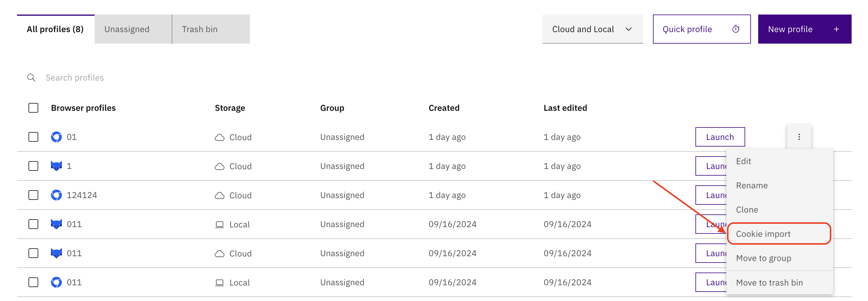This screenshot has width=868, height=301.
Task: Check the box for profile 124124
Action: (33, 195)
